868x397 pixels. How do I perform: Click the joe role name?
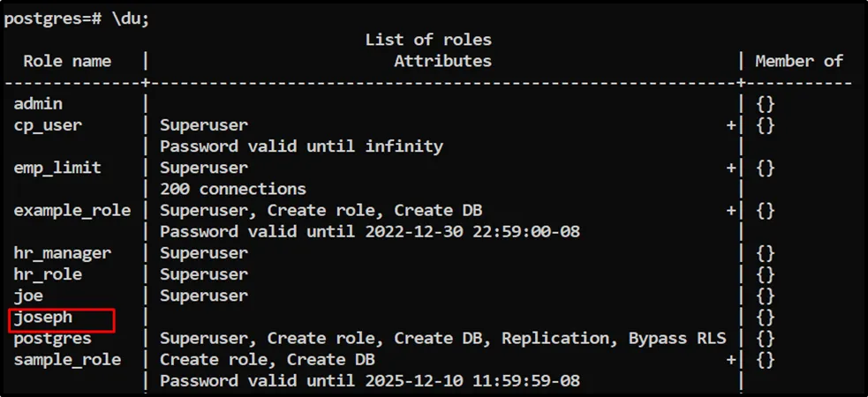(x=28, y=296)
